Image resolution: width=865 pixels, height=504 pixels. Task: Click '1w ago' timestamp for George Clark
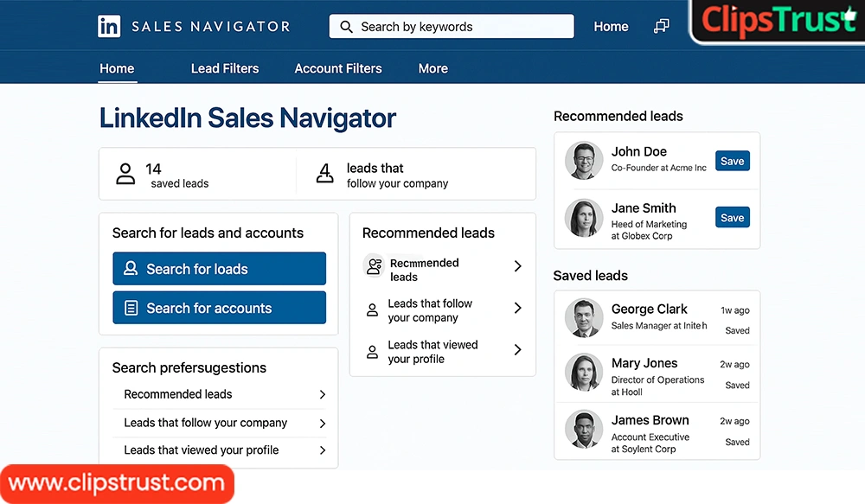click(734, 310)
